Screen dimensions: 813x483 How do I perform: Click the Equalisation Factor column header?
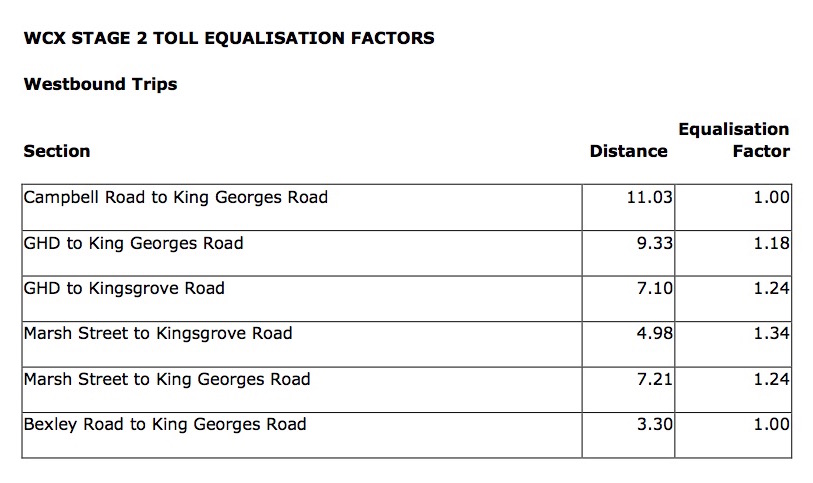pos(734,140)
